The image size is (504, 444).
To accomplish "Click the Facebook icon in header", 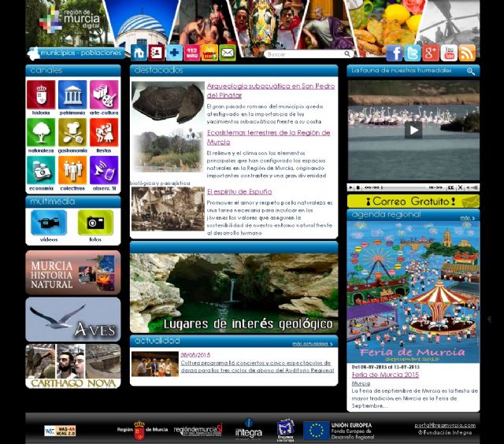I will point(394,54).
